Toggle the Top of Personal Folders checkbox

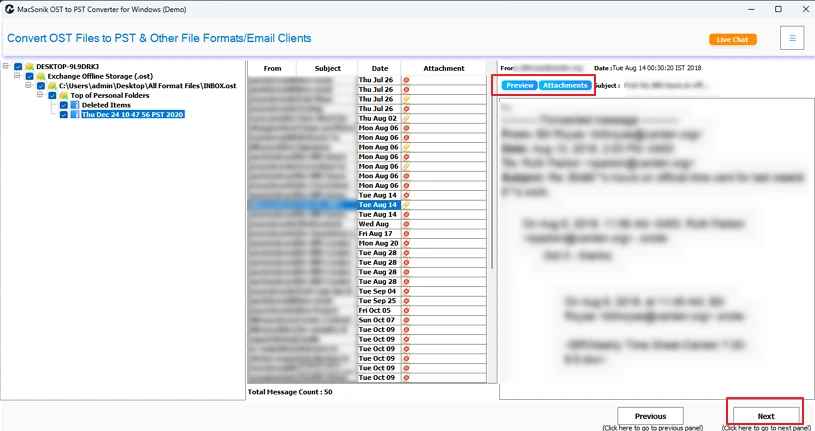(52, 95)
